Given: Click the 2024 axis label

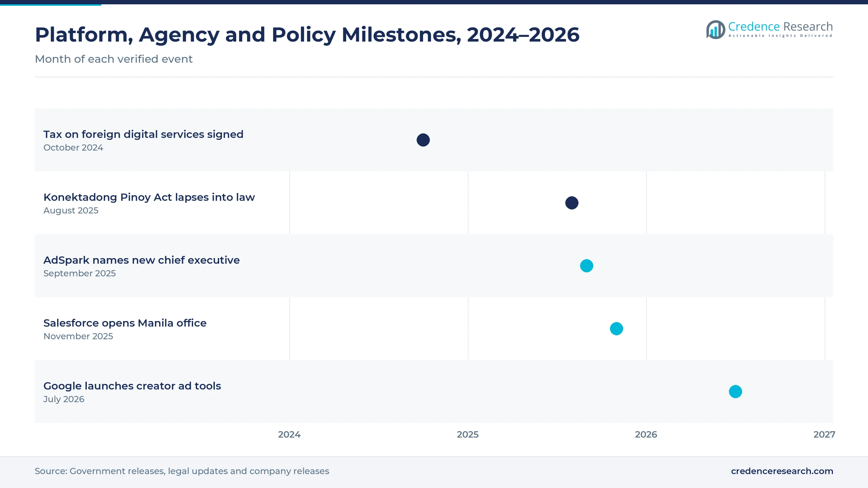Looking at the screenshot, I should click(x=289, y=435).
